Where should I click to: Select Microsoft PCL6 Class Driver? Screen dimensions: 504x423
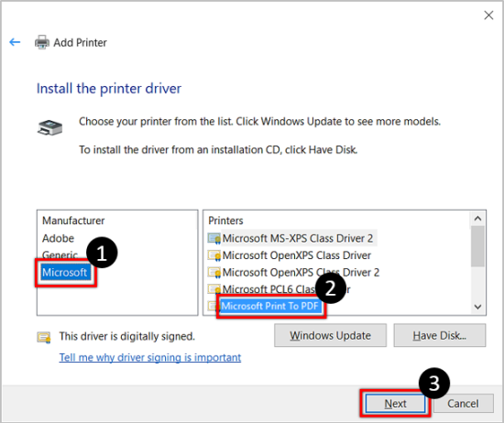coord(286,289)
